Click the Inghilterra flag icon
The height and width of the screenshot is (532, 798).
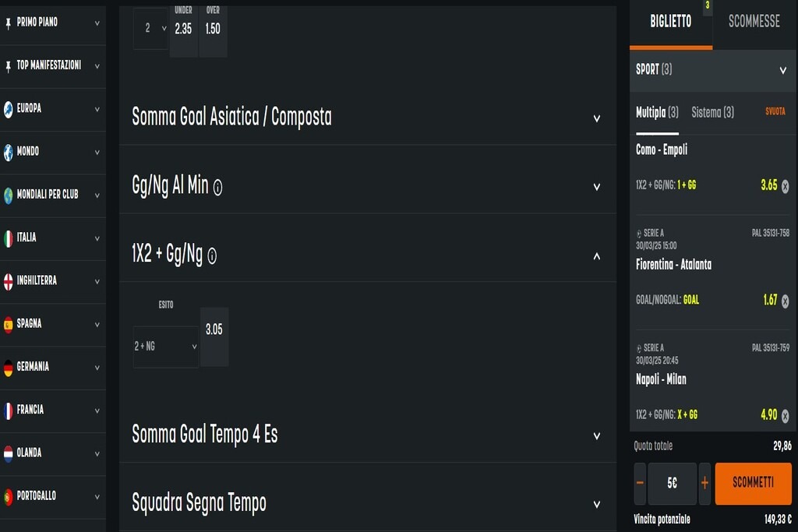coord(9,281)
